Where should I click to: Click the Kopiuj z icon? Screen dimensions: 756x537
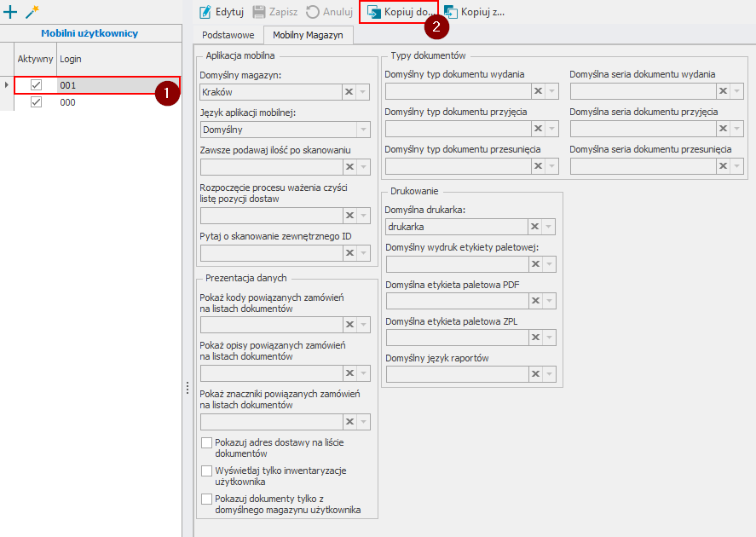(451, 12)
